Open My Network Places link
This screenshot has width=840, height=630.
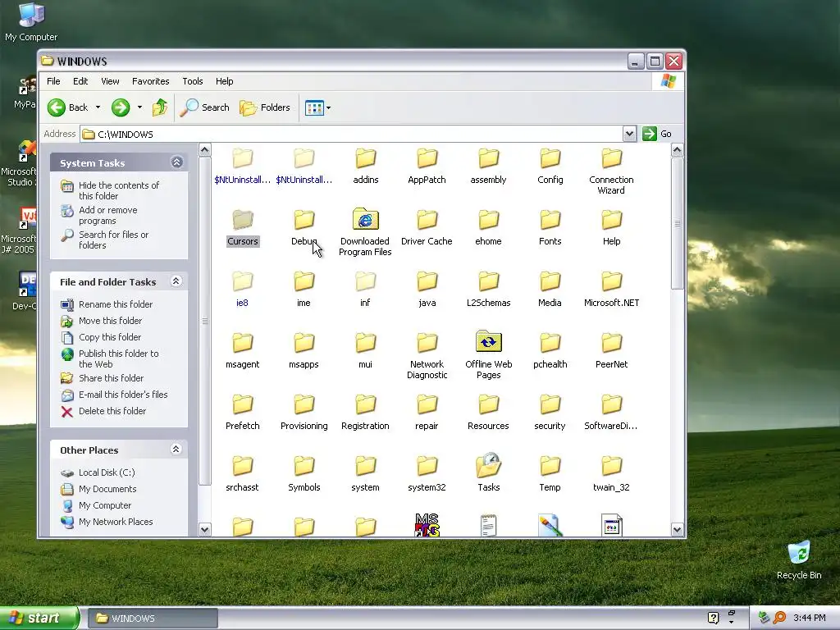coord(116,522)
